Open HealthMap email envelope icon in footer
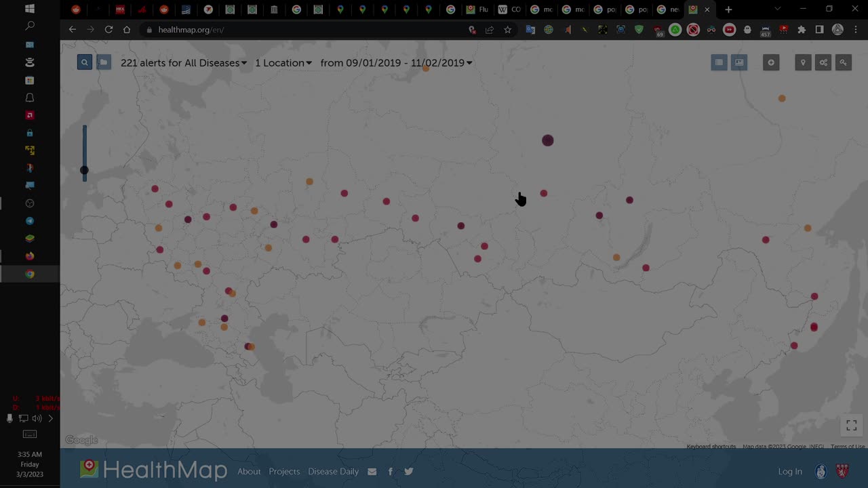This screenshot has height=488, width=868. [372, 472]
